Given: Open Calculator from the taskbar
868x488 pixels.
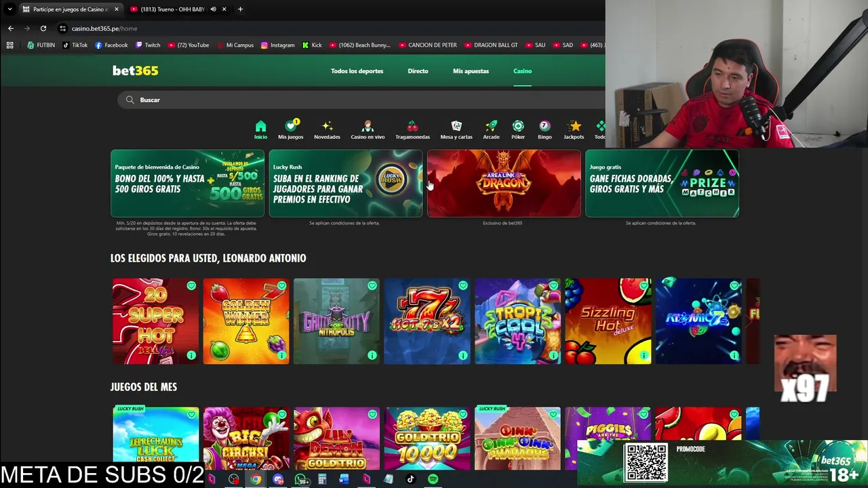Looking at the screenshot, I should [322, 479].
